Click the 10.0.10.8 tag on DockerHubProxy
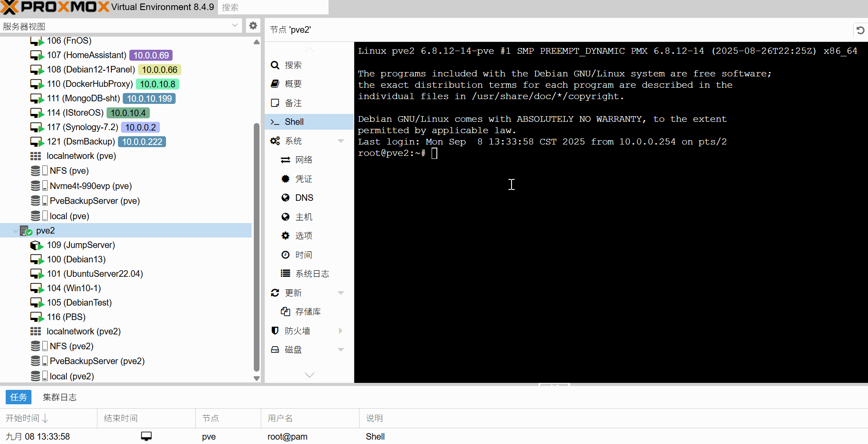Image resolution: width=868 pixels, height=444 pixels. click(157, 84)
